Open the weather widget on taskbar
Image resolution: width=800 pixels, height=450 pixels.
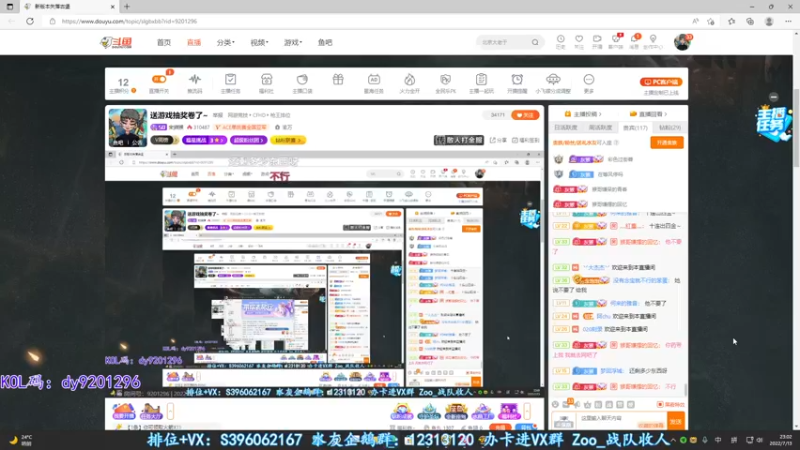21,440
